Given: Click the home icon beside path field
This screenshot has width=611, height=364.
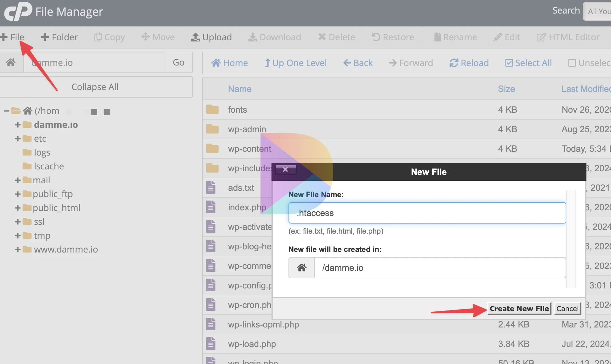Looking at the screenshot, I should click(11, 62).
